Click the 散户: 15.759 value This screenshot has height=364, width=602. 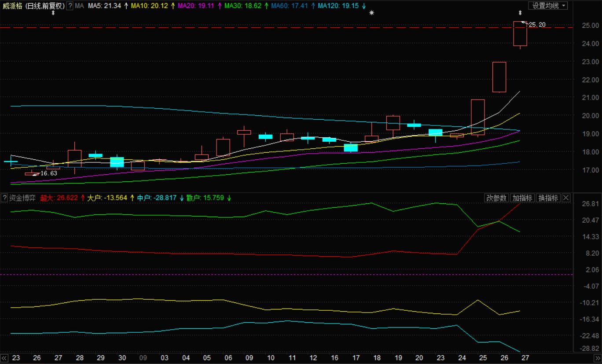(x=204, y=198)
